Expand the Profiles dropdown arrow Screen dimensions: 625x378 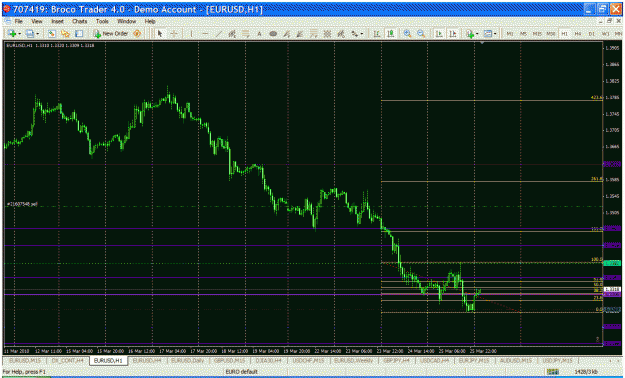(37, 34)
